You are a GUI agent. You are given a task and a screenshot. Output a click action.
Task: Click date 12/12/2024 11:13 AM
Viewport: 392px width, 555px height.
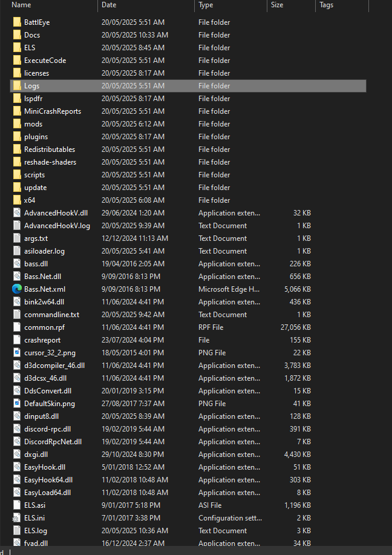(135, 238)
